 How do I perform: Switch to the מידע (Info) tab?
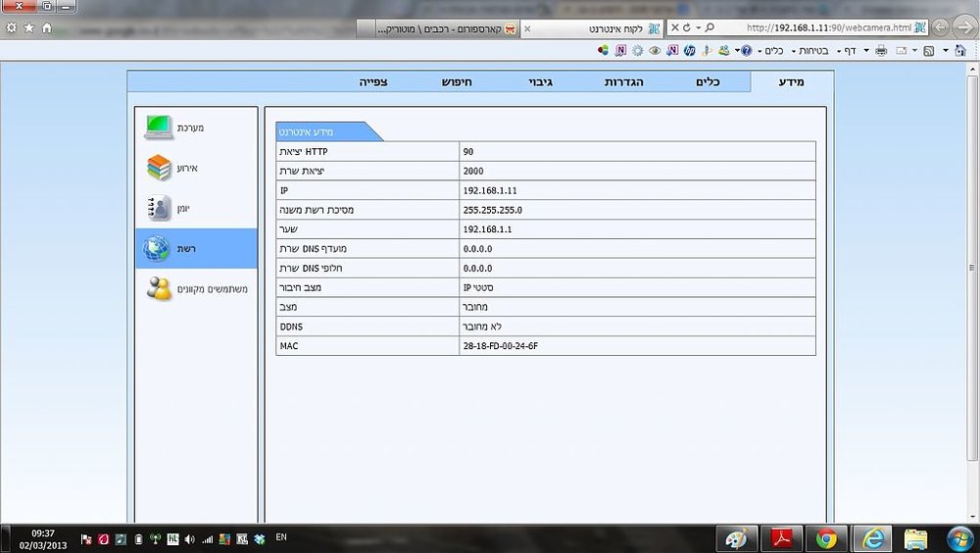tap(791, 82)
